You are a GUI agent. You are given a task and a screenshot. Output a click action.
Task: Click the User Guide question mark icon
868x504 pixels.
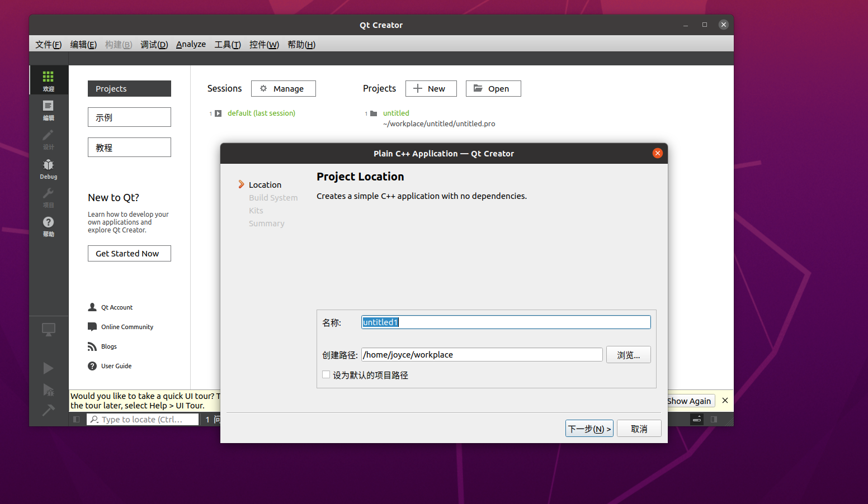click(92, 366)
